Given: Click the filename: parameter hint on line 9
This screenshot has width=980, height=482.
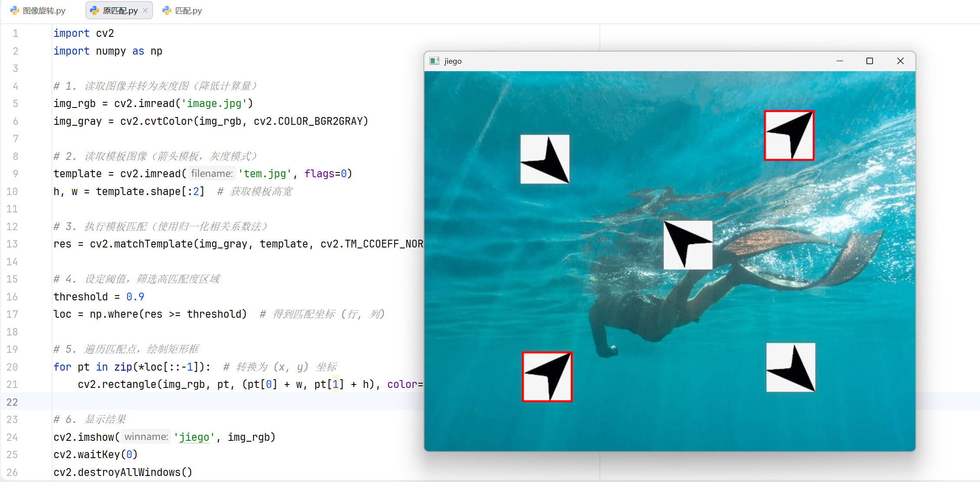Looking at the screenshot, I should (212, 174).
